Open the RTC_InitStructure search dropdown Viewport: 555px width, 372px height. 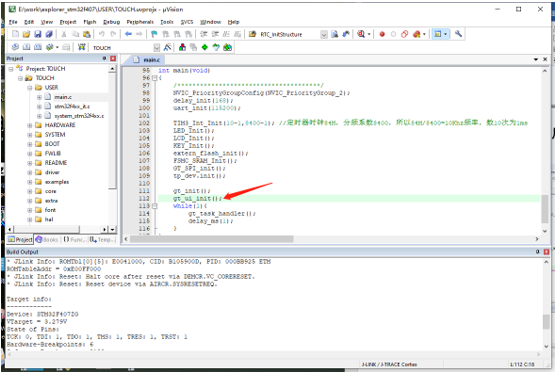[x=324, y=34]
